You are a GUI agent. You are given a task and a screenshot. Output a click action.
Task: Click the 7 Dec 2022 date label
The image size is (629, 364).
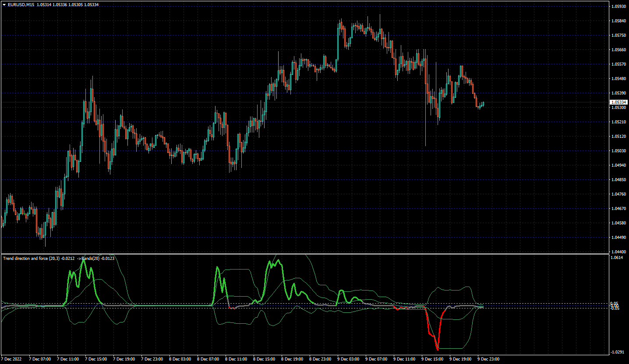coord(11,359)
